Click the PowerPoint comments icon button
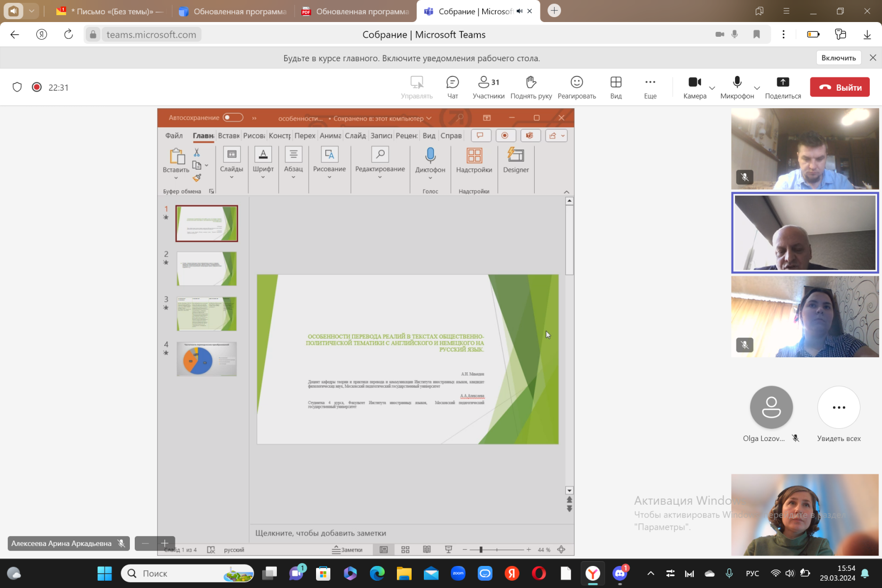Viewport: 882px width, 588px height. (481, 136)
